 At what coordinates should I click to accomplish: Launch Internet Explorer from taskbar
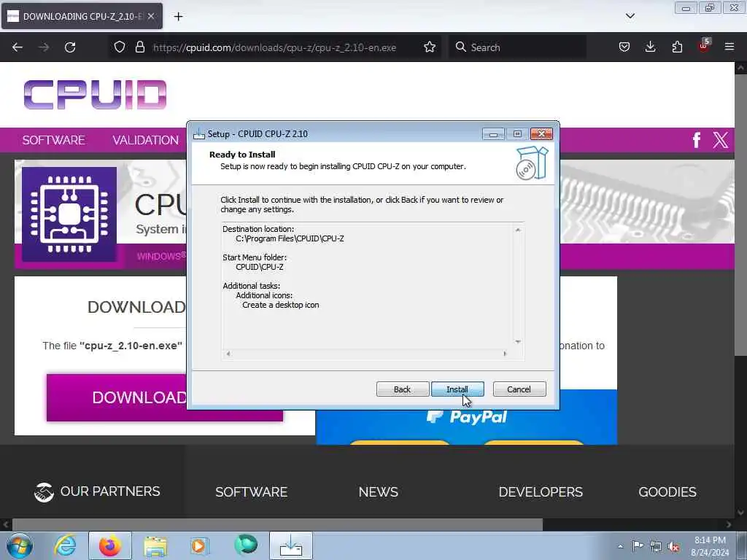tap(65, 545)
